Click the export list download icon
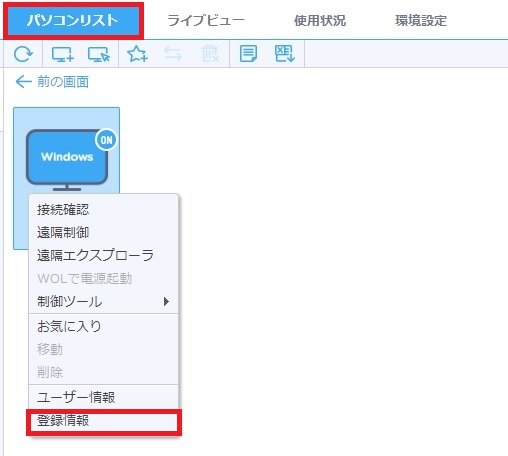The width and height of the screenshot is (508, 456). pyautogui.click(x=285, y=54)
